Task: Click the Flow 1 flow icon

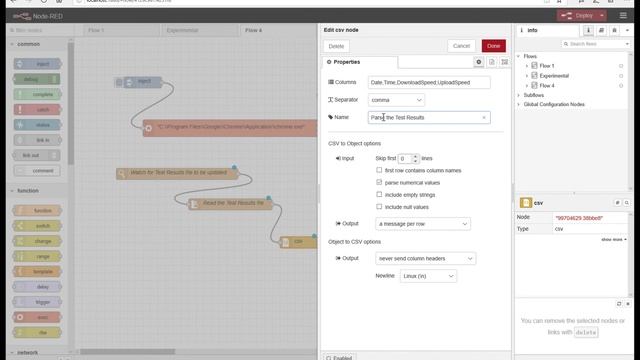Action: [x=534, y=66]
